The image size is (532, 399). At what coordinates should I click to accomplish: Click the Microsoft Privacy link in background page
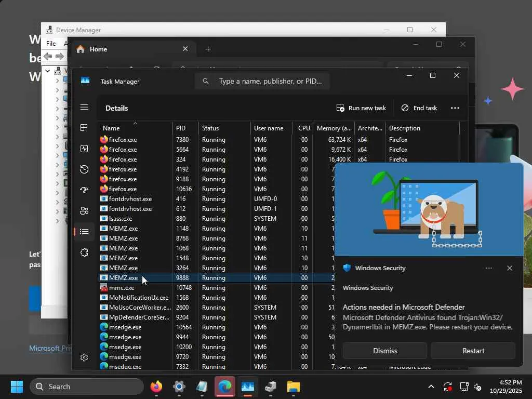click(50, 348)
